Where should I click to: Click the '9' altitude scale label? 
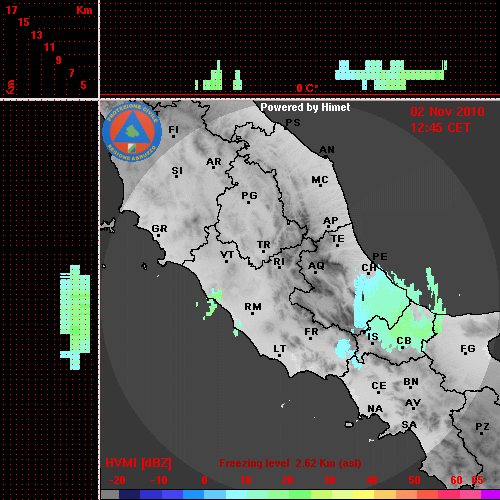coord(59,60)
